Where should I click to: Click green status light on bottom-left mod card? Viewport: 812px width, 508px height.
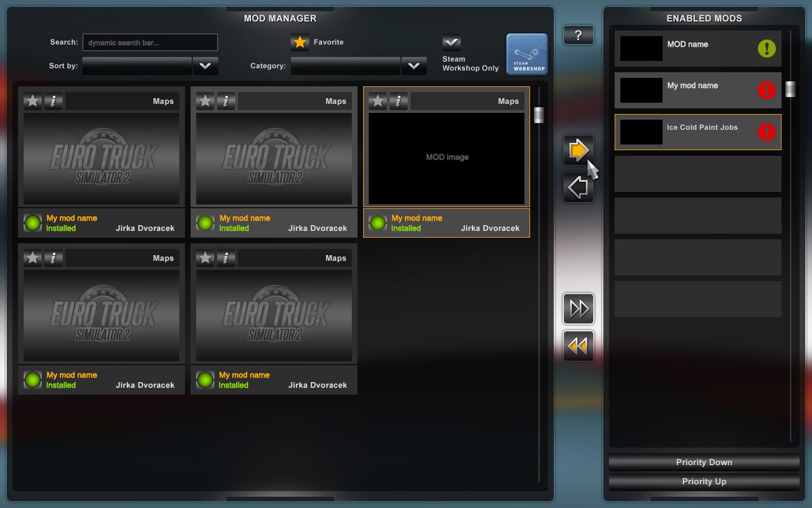coord(33,380)
